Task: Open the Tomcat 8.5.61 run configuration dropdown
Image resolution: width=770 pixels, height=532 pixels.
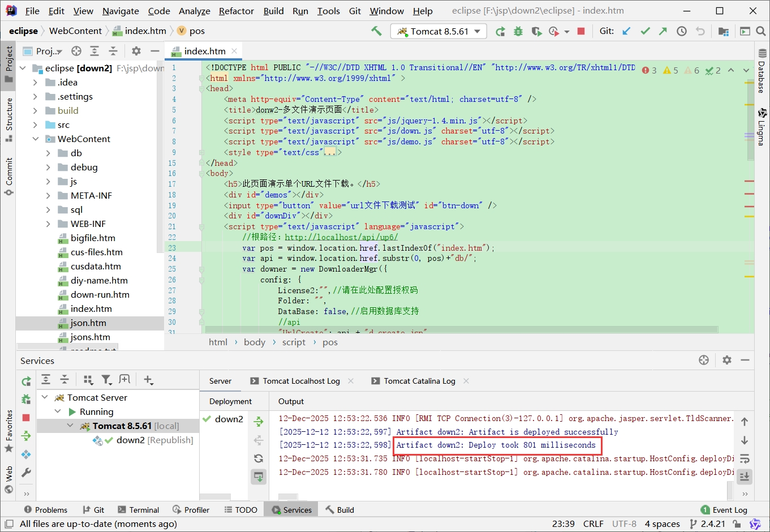Action: click(440, 31)
